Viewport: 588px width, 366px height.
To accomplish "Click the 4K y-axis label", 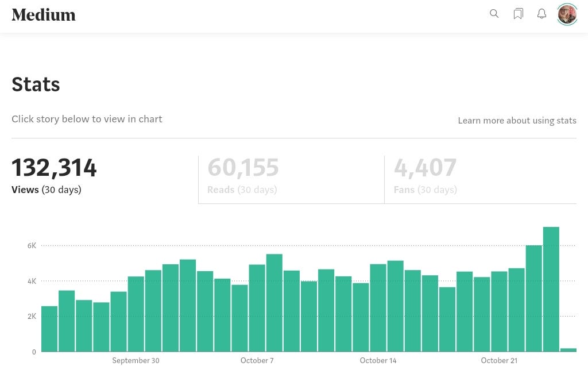I will [x=32, y=281].
